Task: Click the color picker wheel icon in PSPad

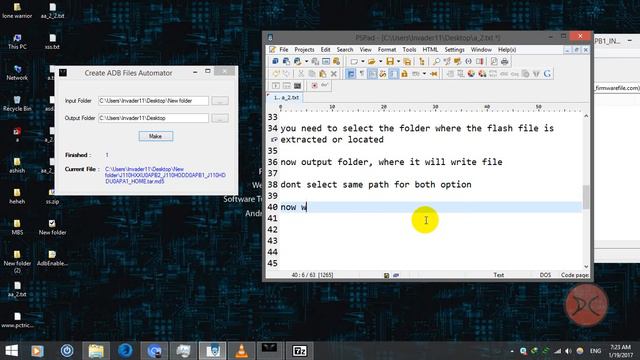Action: (471, 74)
